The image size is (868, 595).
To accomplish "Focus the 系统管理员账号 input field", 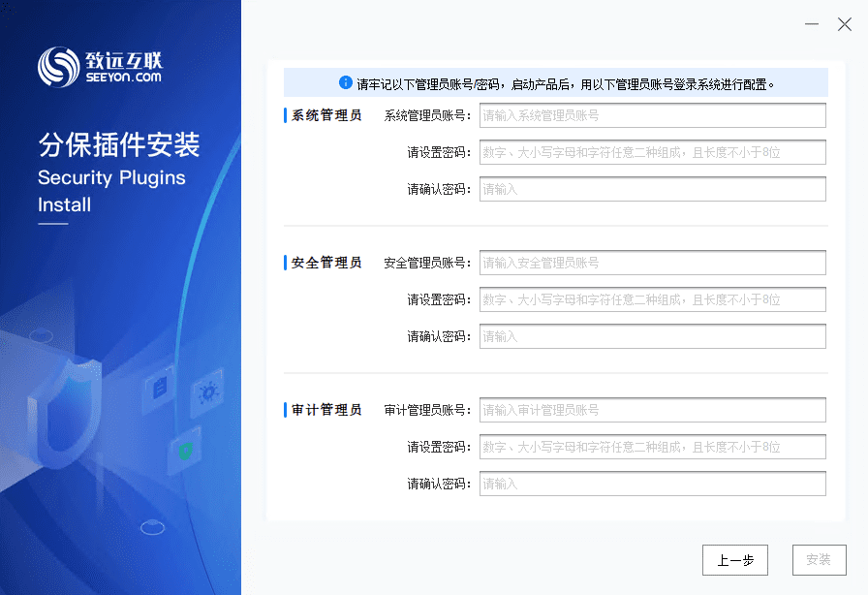I will click(x=653, y=115).
